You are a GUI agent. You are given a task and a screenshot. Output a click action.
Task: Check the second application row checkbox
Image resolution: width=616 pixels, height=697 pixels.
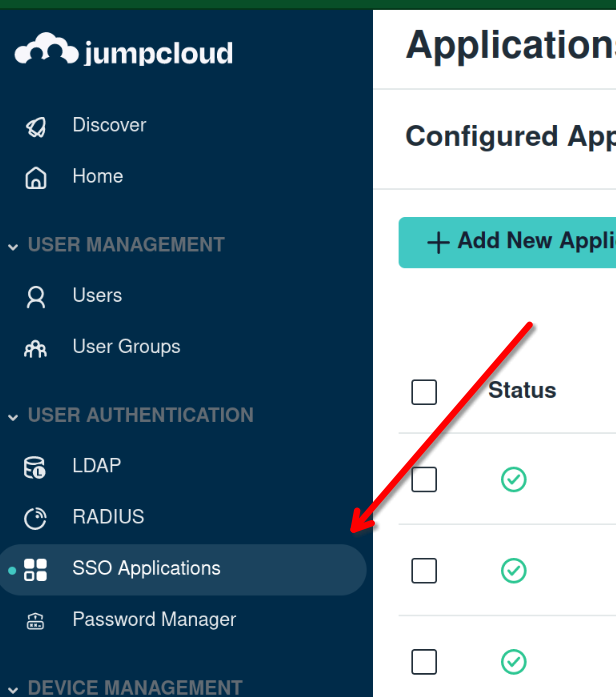(x=424, y=570)
